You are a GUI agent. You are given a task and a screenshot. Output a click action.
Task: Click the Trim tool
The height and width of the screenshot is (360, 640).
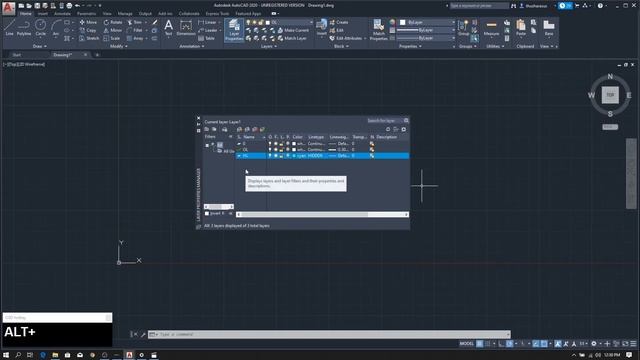tap(135, 22)
